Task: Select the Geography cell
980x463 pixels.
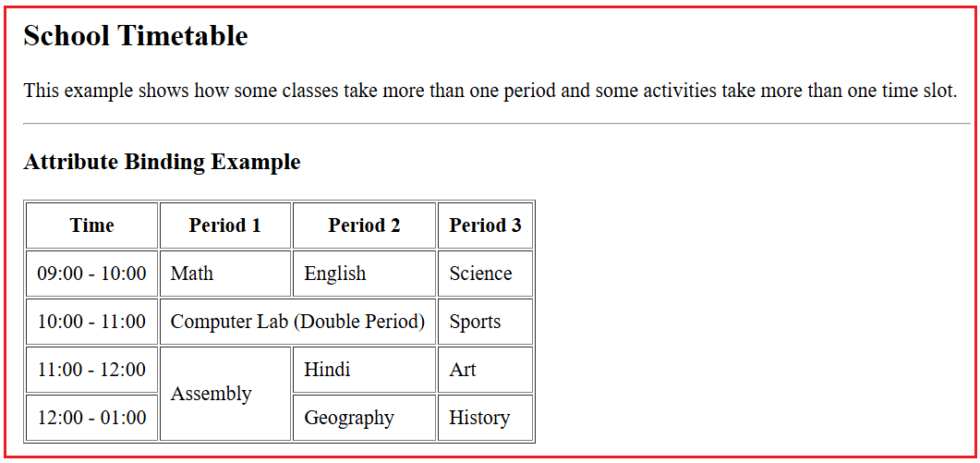Action: click(364, 418)
